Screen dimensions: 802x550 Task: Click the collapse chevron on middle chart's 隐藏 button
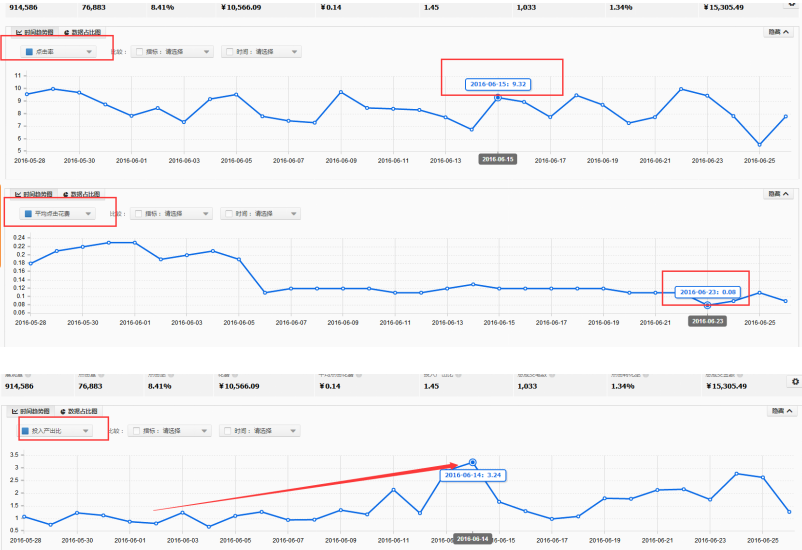786,194
